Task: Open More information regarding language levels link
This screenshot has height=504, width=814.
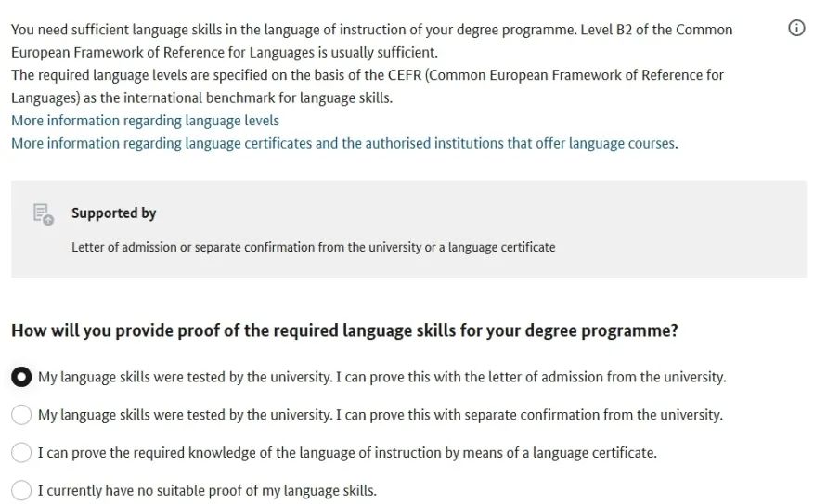Action: 146,121
